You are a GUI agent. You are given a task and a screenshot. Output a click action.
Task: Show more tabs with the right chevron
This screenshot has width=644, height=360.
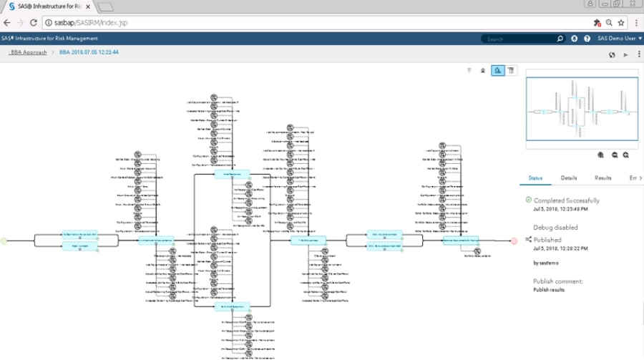(x=640, y=178)
